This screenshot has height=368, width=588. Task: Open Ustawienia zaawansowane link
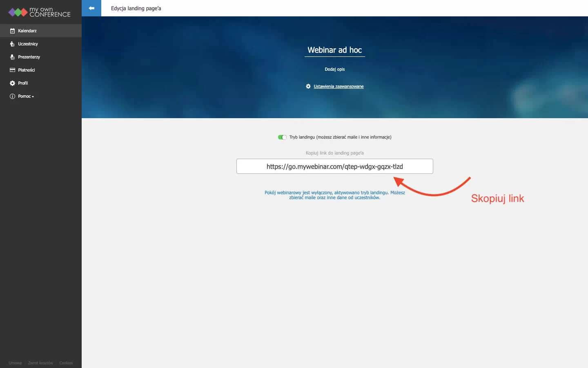339,86
